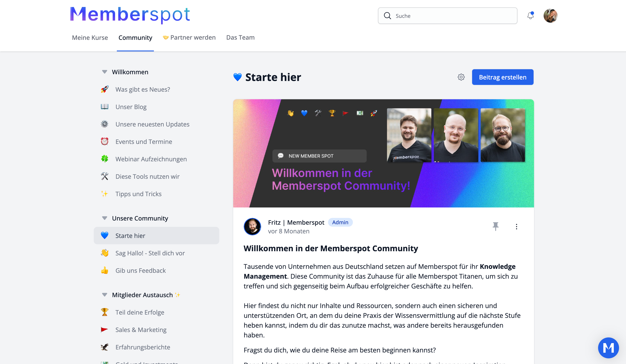Collapse the Willkommen section
Viewport: 626px width, 364px height.
pos(105,72)
